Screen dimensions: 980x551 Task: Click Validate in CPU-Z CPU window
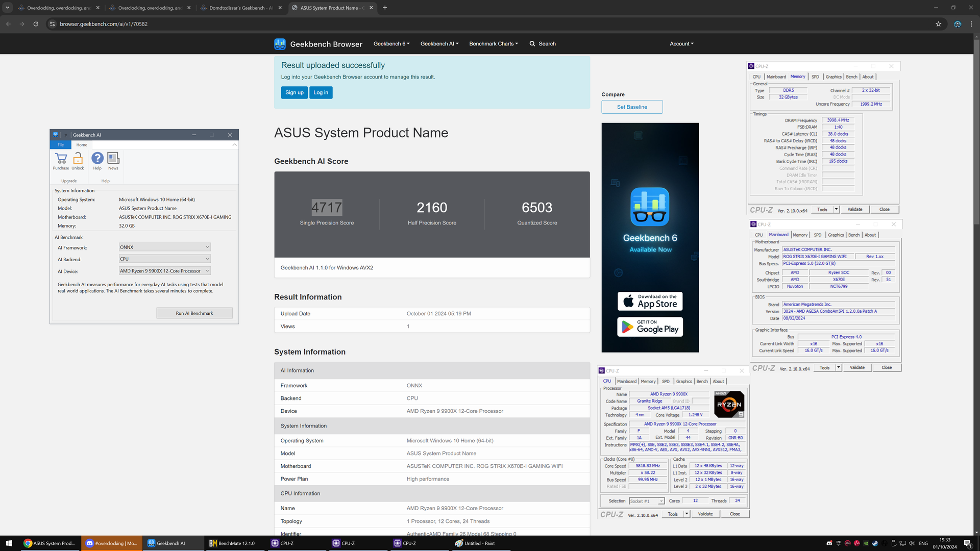coord(705,514)
